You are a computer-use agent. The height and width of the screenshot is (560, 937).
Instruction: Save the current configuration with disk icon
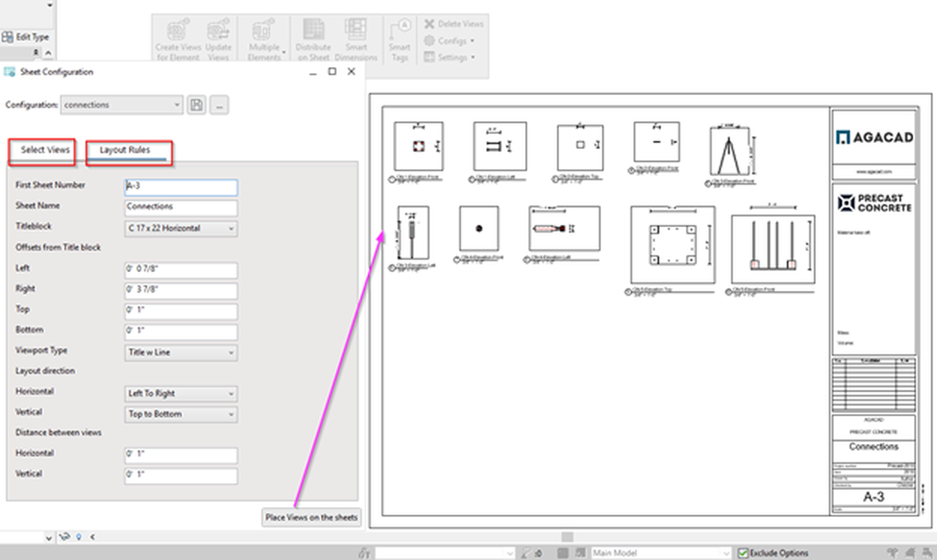197,104
